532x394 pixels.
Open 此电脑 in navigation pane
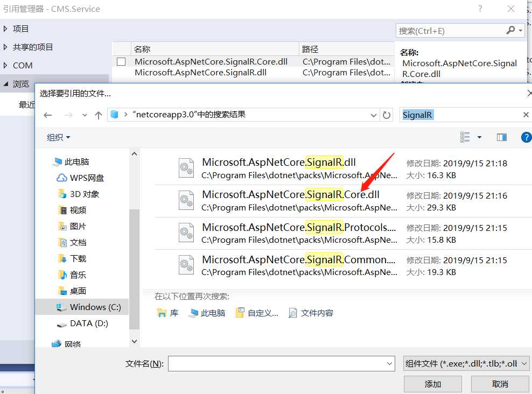[x=76, y=161]
